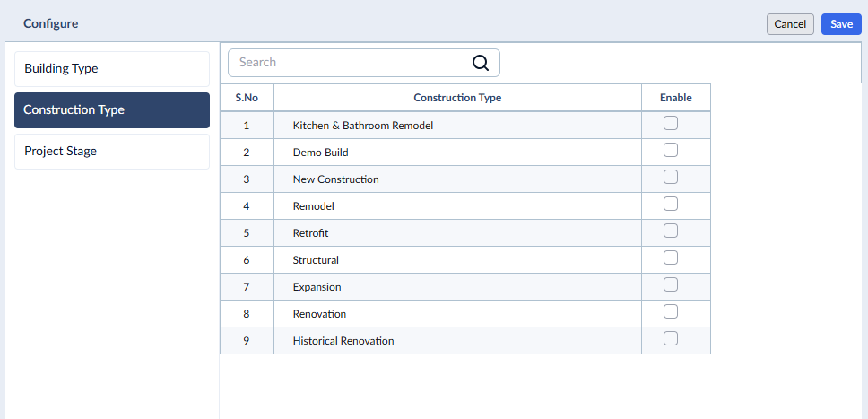The image size is (868, 419).
Task: Select the Historical Renovation row label
Action: pos(343,341)
